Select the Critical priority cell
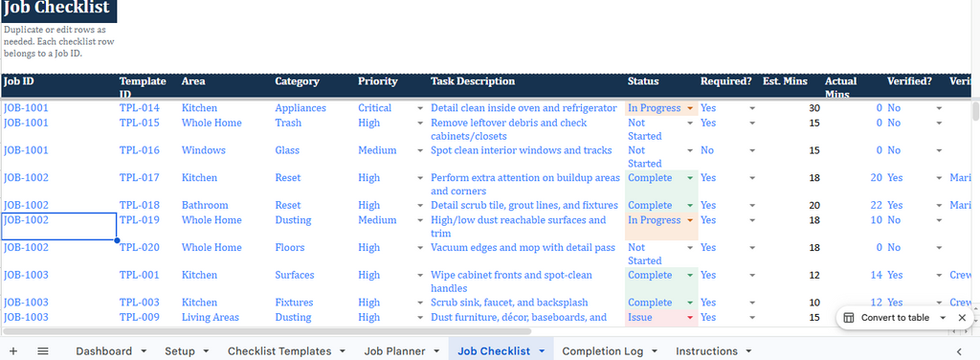The width and height of the screenshot is (980, 360). 391,108
